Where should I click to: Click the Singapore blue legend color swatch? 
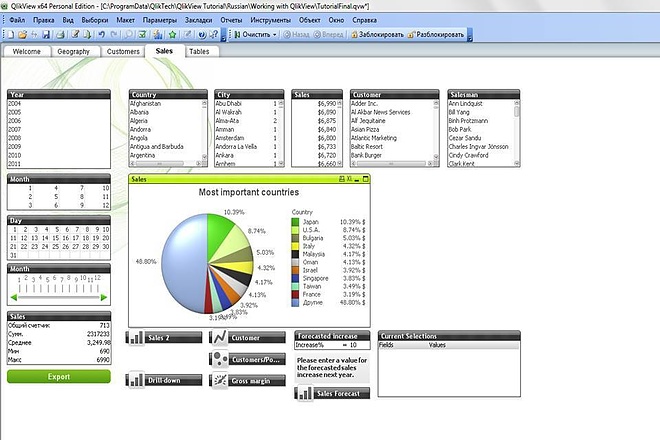[295, 278]
